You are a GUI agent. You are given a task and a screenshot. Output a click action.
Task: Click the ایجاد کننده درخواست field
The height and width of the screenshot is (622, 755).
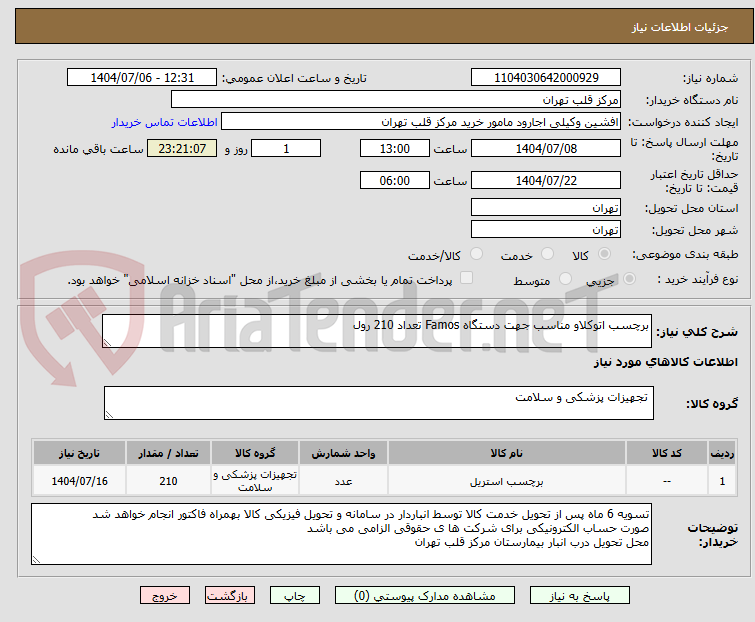(421, 122)
